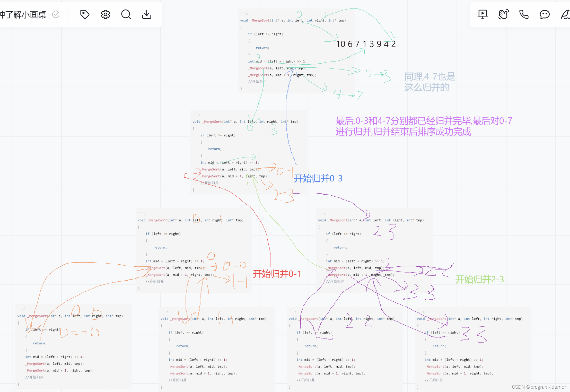Open the settings gear in top toolbar
This screenshot has height=392, width=570.
point(105,14)
